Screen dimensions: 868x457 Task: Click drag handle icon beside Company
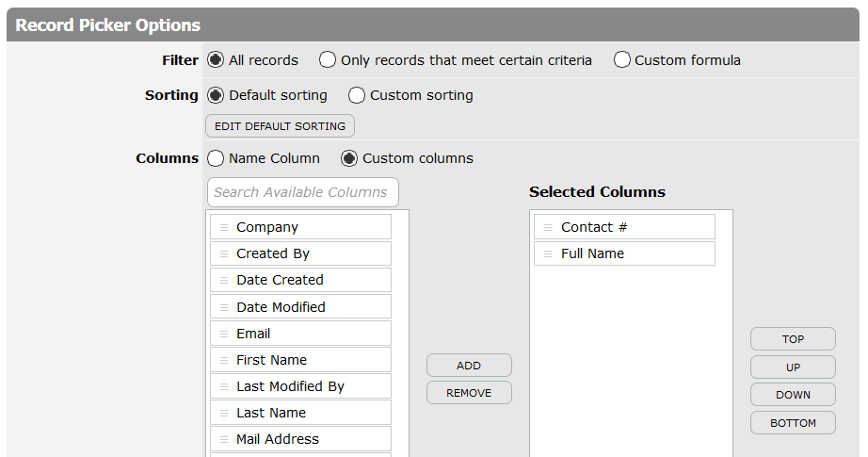tap(224, 227)
